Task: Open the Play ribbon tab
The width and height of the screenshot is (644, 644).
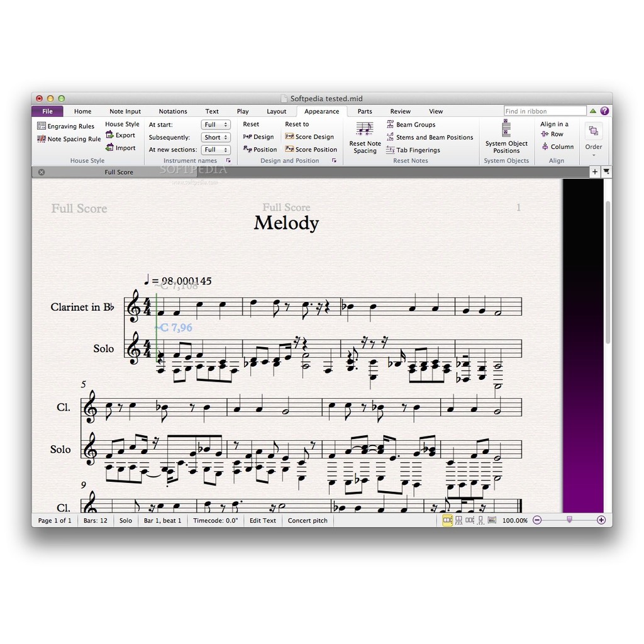Action: click(x=243, y=111)
